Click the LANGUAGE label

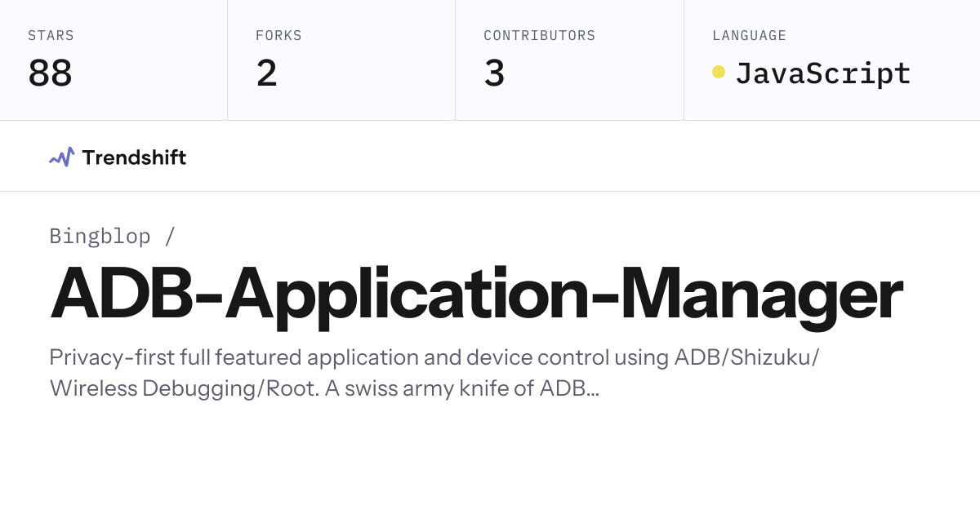749,36
